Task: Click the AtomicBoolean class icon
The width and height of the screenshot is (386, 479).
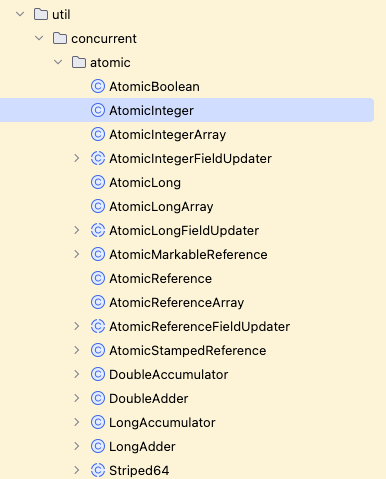Action: (x=98, y=86)
